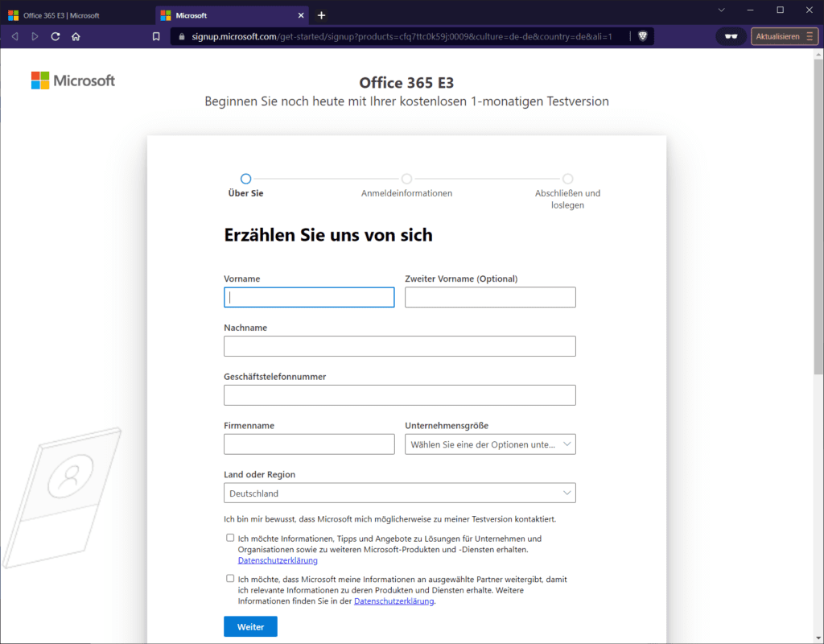Open the tab search chevron in title bar
The height and width of the screenshot is (644, 824).
[722, 10]
